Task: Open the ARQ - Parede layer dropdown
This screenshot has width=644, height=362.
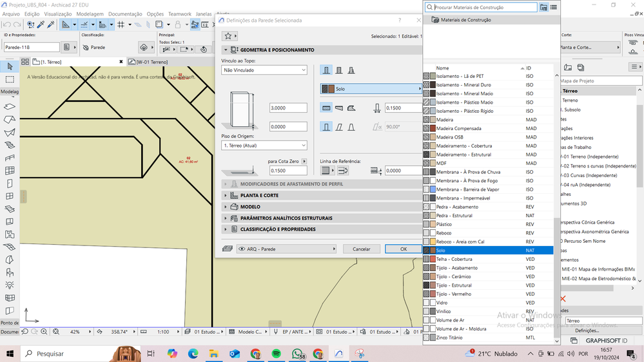Action: tap(286, 249)
